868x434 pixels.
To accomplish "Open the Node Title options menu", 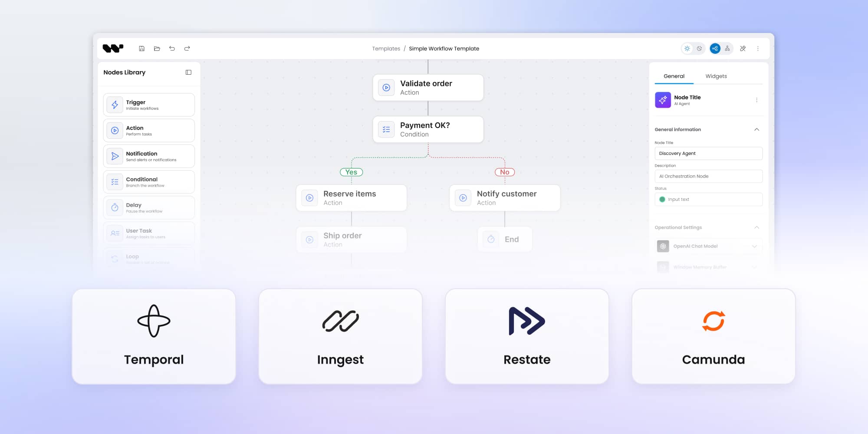I will pos(756,100).
